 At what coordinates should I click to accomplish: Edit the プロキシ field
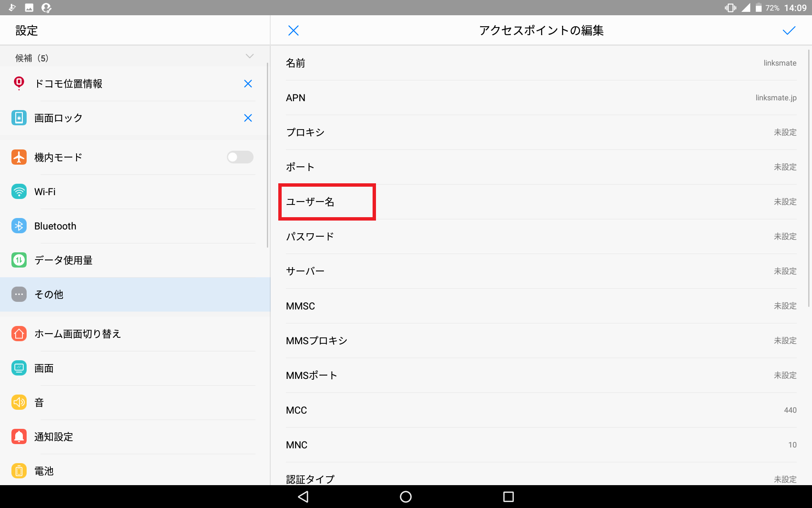point(541,133)
